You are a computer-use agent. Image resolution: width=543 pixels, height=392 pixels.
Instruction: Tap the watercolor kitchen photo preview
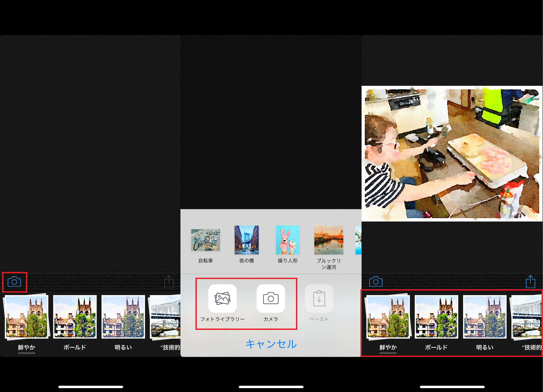point(452,154)
